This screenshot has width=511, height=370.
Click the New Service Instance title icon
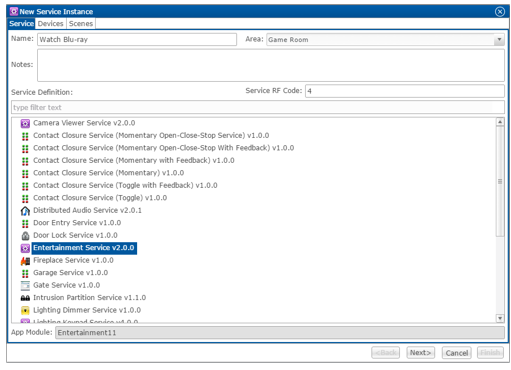[x=14, y=12]
